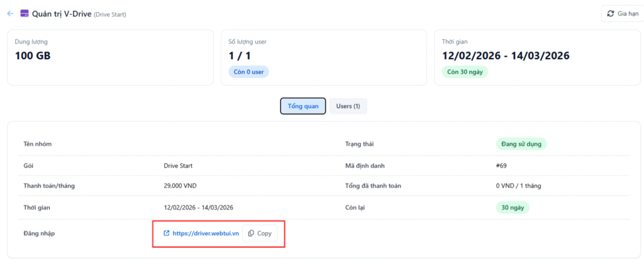Click the Gia hạn button label
Image resolution: width=644 pixels, height=266 pixels.
[x=628, y=13]
